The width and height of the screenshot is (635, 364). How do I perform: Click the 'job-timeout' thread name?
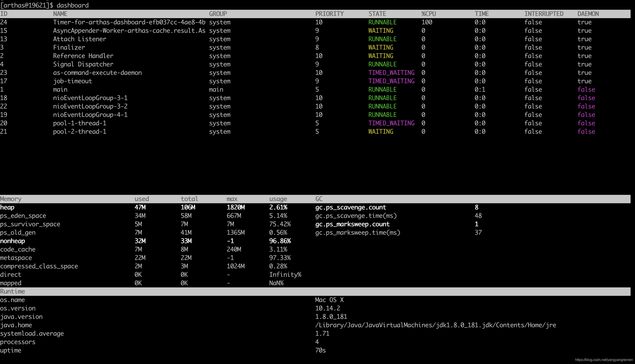click(72, 81)
